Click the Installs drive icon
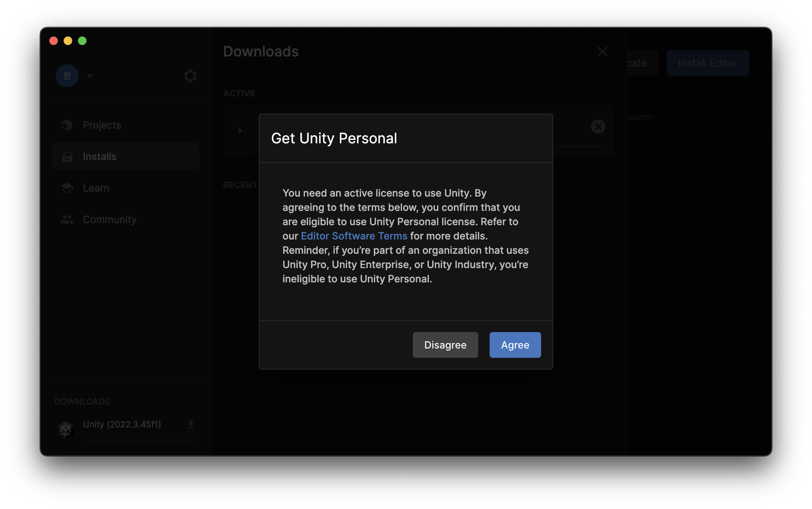Image resolution: width=812 pixels, height=509 pixels. point(67,157)
